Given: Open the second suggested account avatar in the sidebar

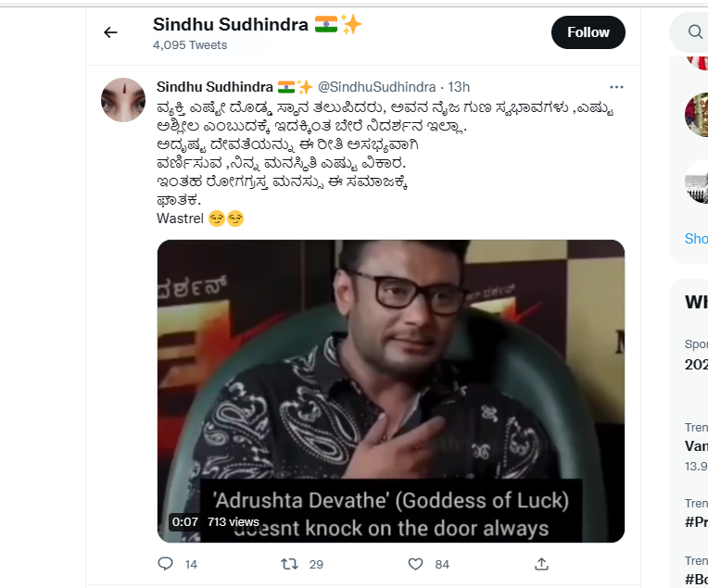Looking at the screenshot, I should pos(697,114).
